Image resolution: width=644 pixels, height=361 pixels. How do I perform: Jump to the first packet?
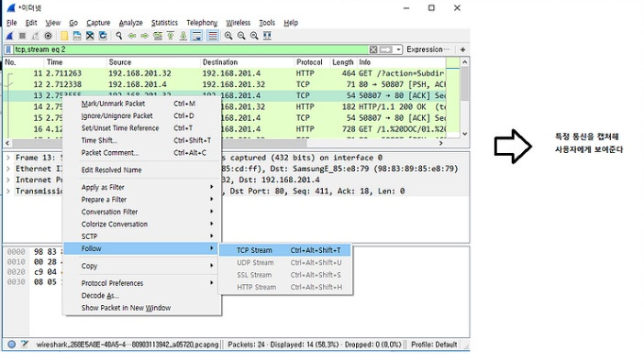click(170, 36)
